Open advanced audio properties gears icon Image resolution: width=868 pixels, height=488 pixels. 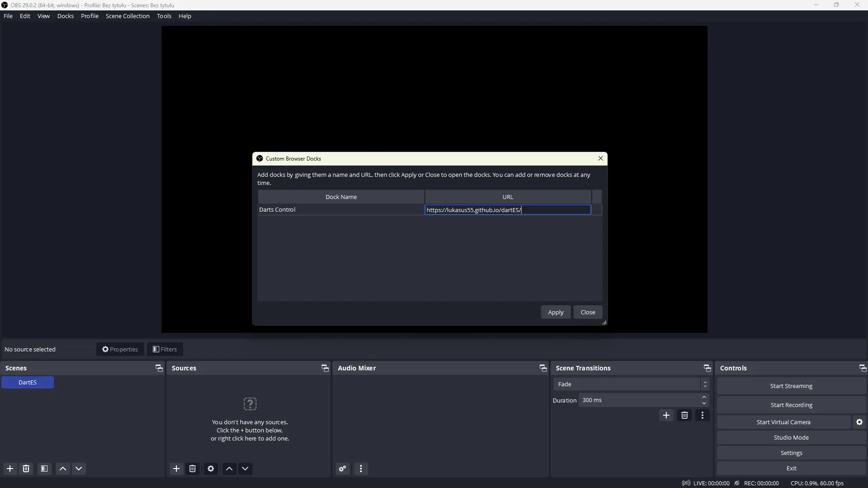(x=342, y=469)
